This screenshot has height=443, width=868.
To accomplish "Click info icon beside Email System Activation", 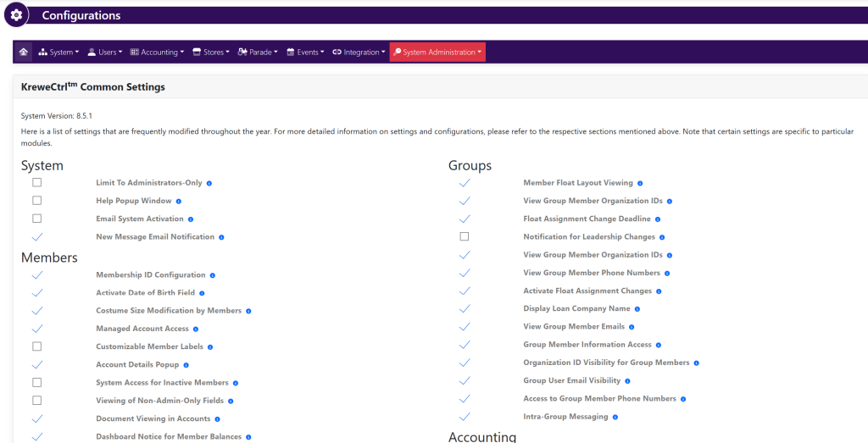I will tap(191, 219).
